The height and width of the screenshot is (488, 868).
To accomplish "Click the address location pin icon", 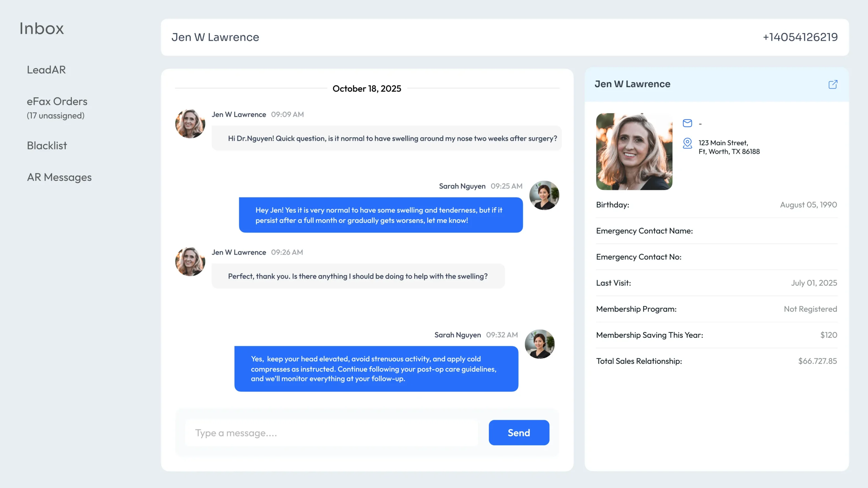I will [x=687, y=143].
